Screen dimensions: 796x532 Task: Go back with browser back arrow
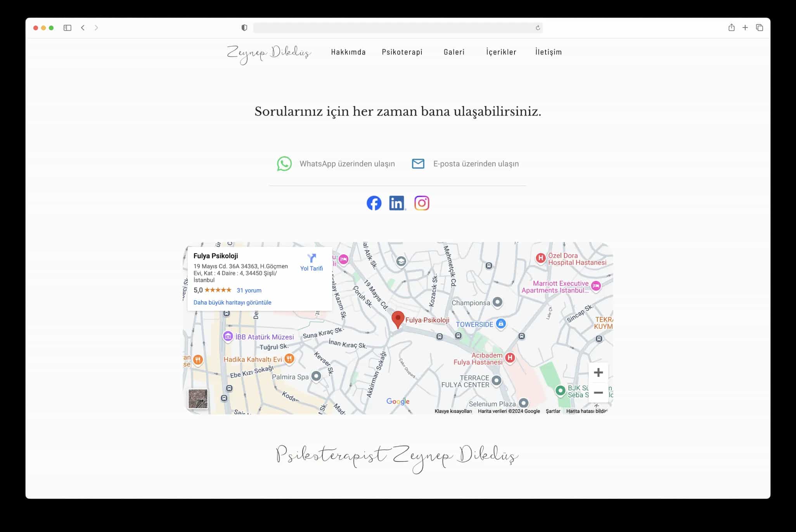(83, 28)
